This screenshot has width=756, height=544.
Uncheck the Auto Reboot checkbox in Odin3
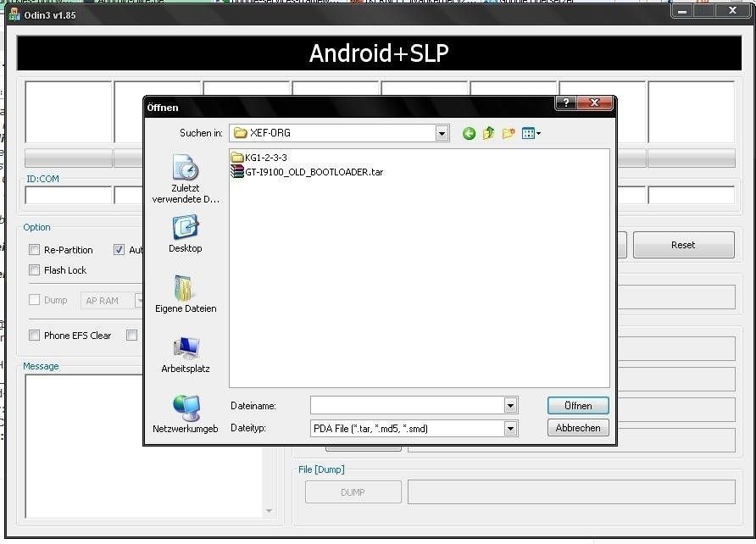119,250
